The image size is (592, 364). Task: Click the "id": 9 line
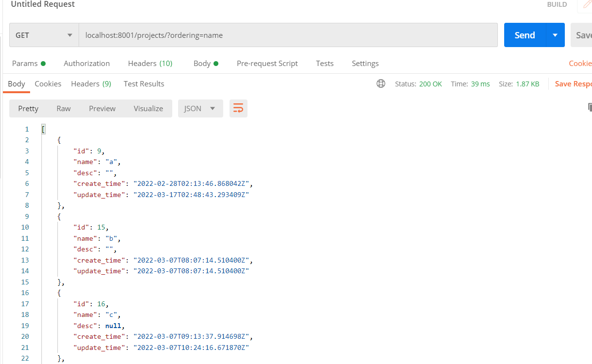[x=89, y=151]
